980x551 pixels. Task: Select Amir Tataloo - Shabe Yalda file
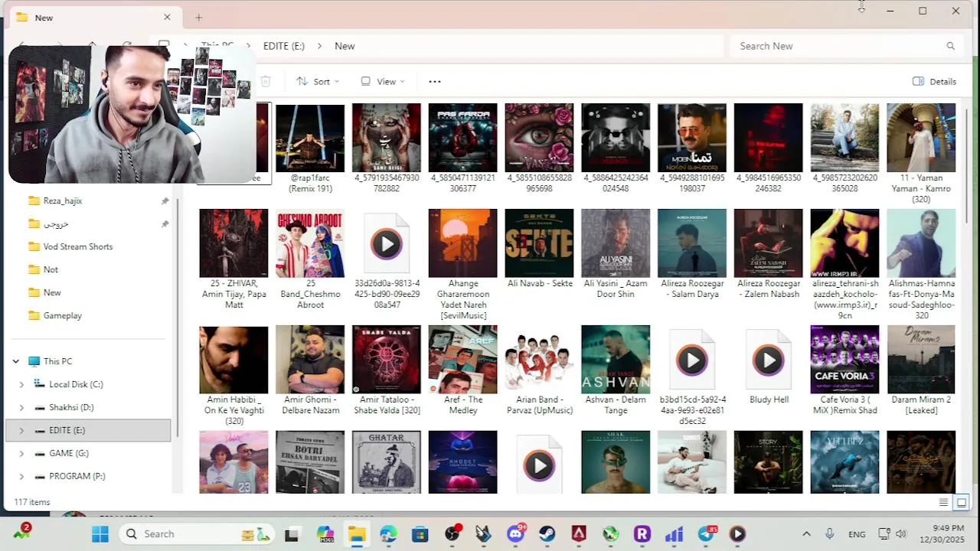(387, 370)
